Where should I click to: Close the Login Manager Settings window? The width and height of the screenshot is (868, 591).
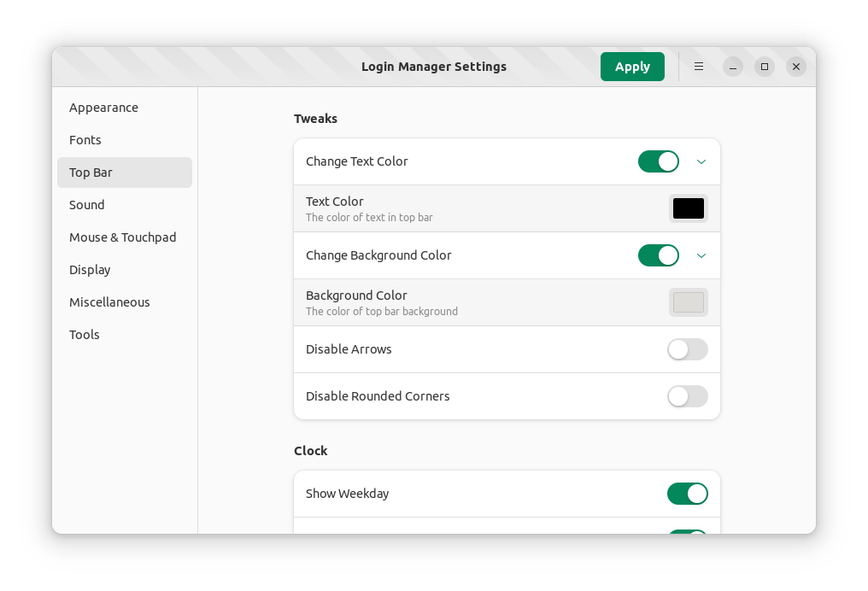pos(795,67)
